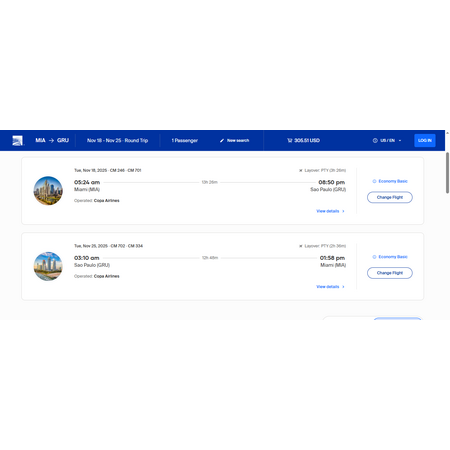Viewport: 450px width, 450px height.
Task: Click the Economy Basic info icon on return flight
Action: (x=374, y=257)
